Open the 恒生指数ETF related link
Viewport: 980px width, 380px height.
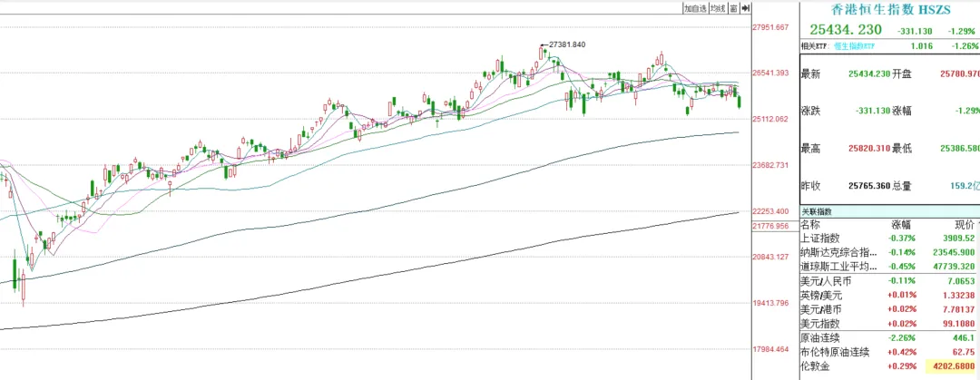[x=855, y=44]
